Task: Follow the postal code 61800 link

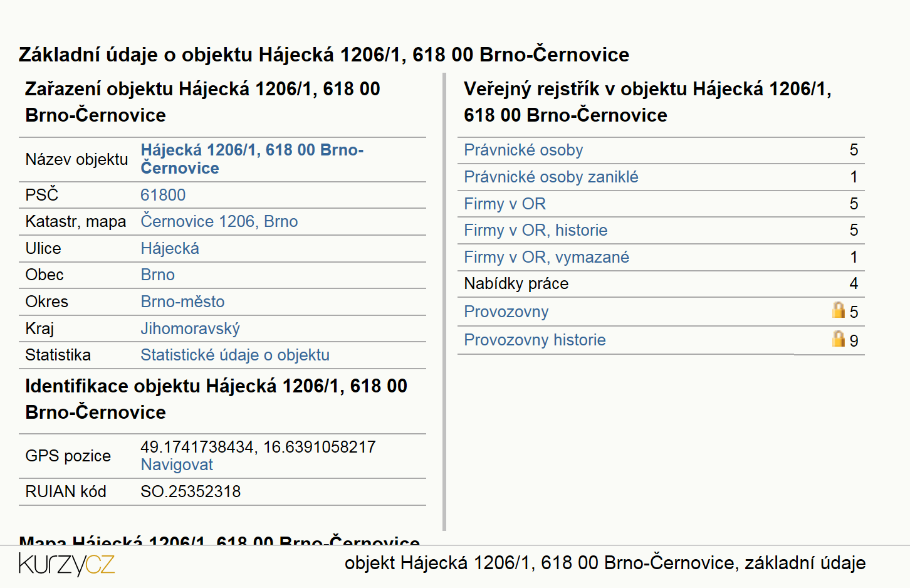Action: click(163, 195)
